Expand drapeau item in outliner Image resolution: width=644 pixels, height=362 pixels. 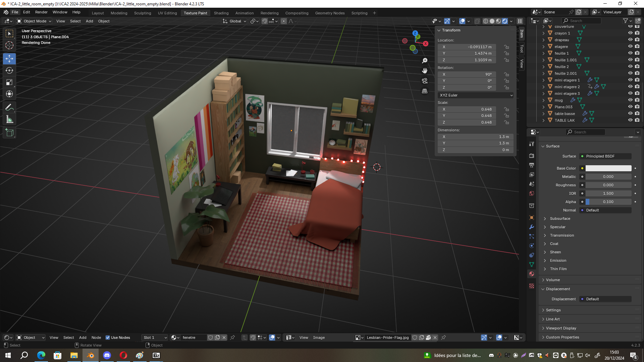point(543,40)
